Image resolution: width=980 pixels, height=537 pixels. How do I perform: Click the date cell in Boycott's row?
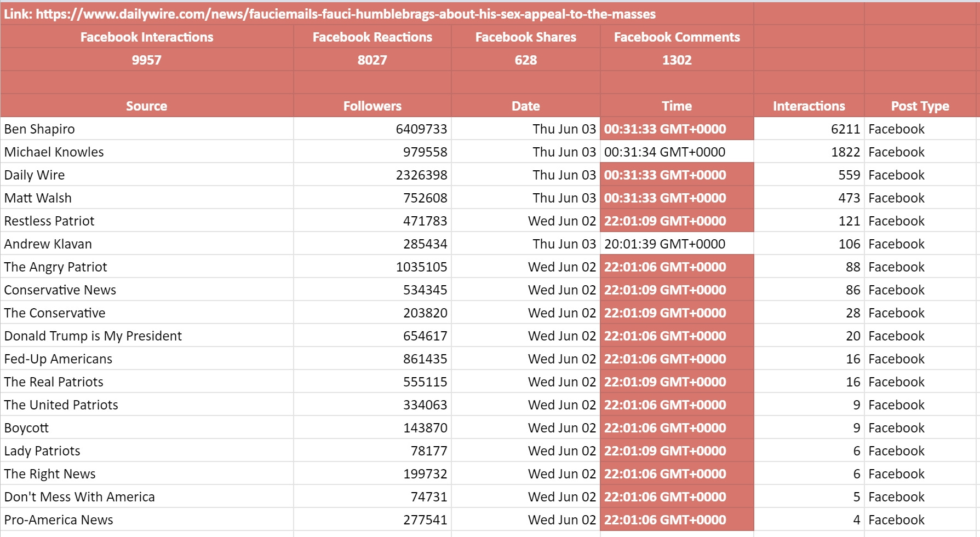point(526,428)
